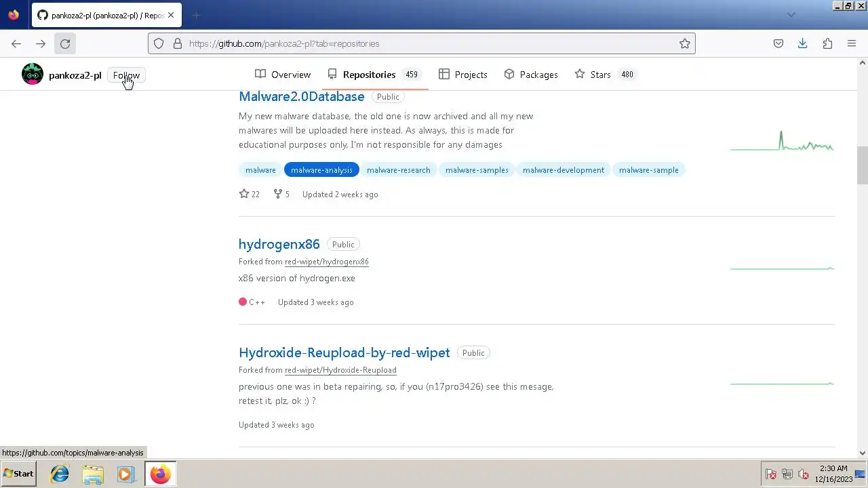Open forked source red-wipet/hydrogenx86
This screenshot has height=488, width=868.
[x=327, y=262]
